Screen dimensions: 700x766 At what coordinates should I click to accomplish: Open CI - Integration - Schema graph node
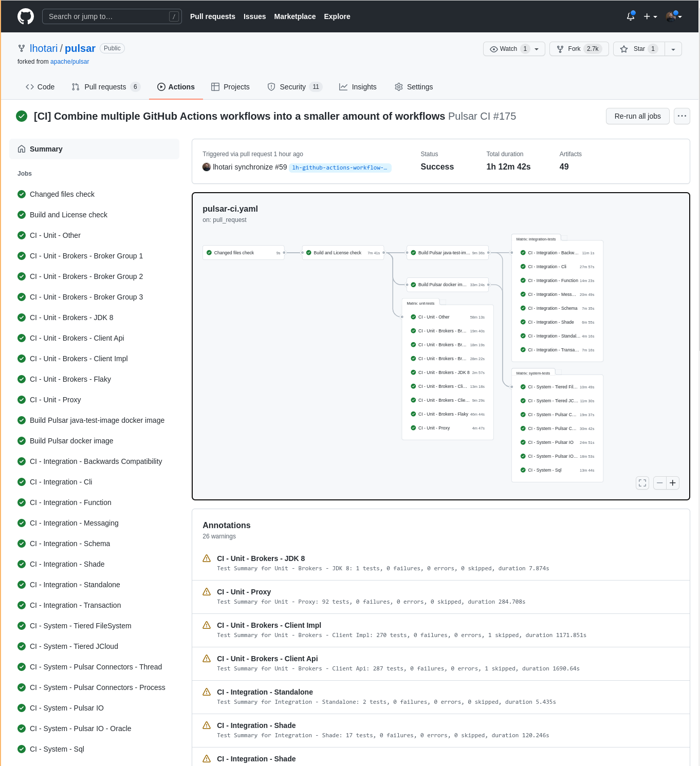coord(558,308)
